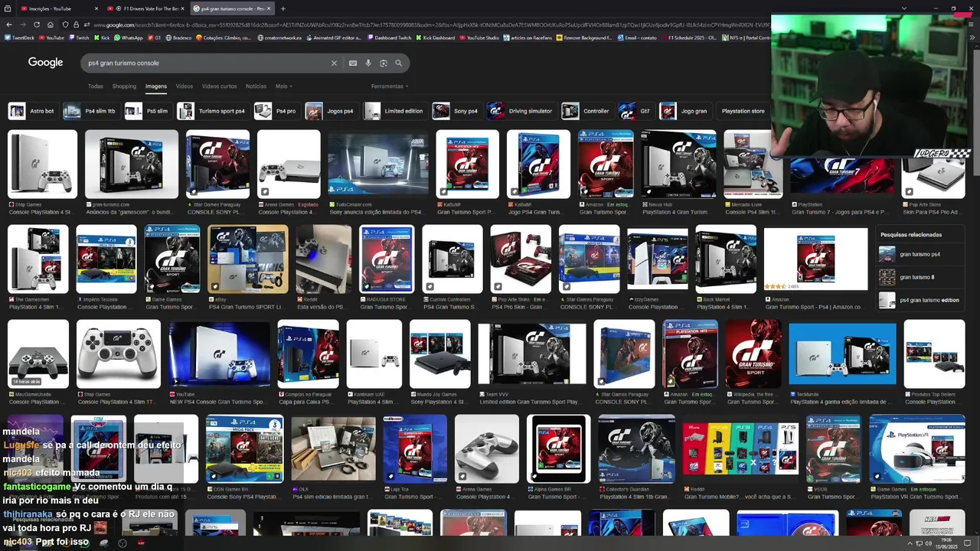Select the Todas search tab
This screenshot has width=980, height=551.
click(x=95, y=86)
